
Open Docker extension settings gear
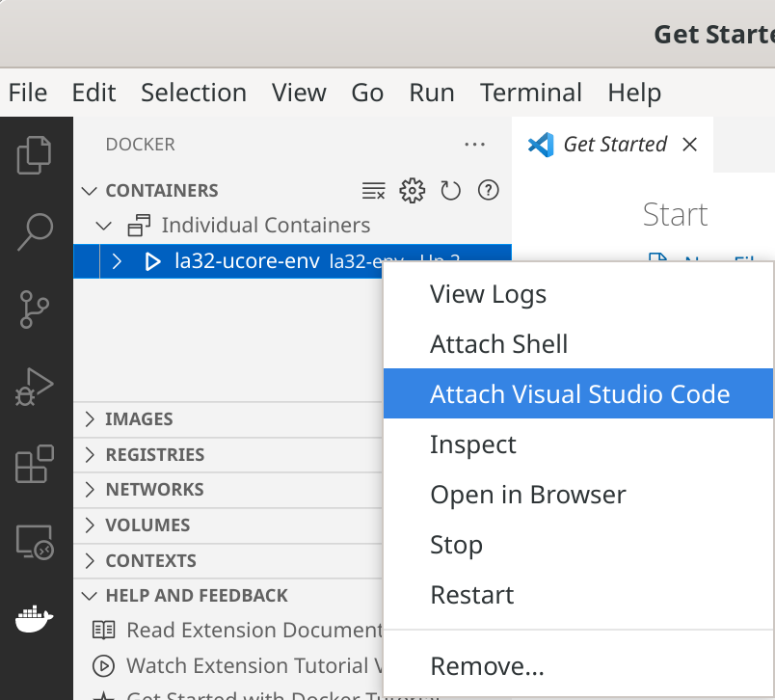pyautogui.click(x=413, y=190)
